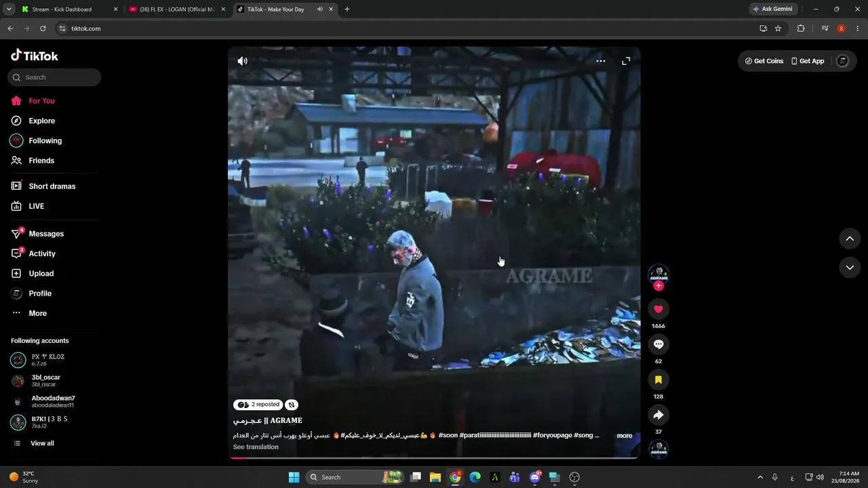Go to the previous video

tap(850, 239)
